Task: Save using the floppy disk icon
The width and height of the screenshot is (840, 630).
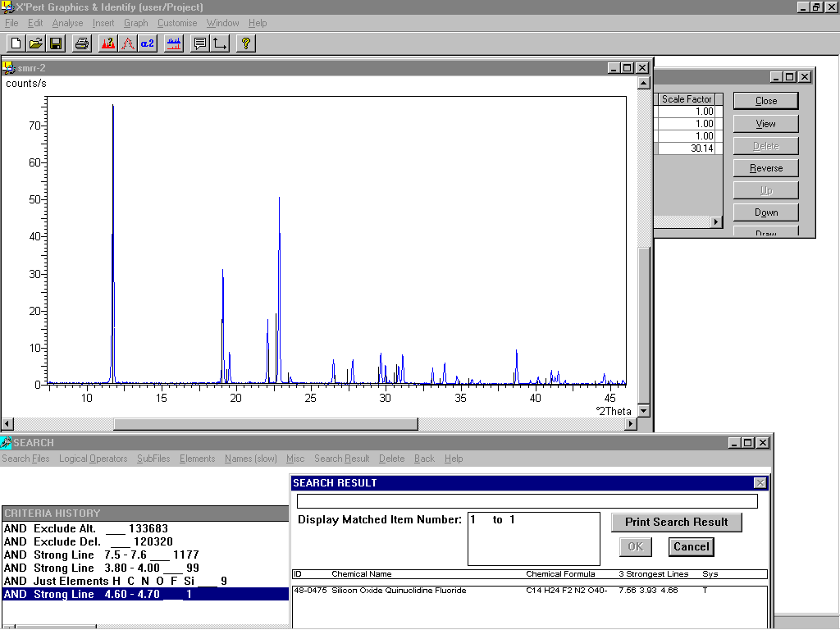Action: 56,43
